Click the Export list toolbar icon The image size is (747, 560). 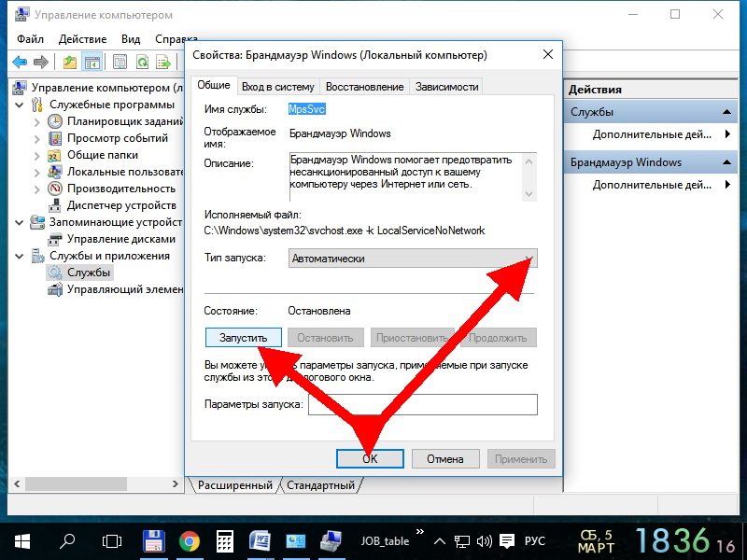point(164,63)
